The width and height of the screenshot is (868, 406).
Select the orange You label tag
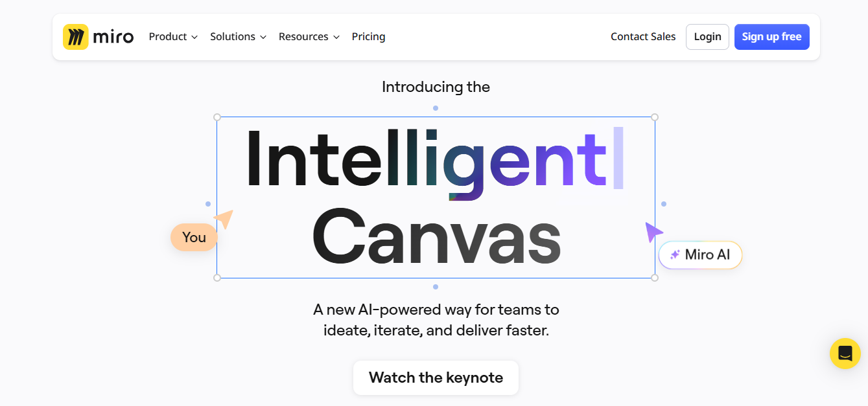(x=194, y=238)
